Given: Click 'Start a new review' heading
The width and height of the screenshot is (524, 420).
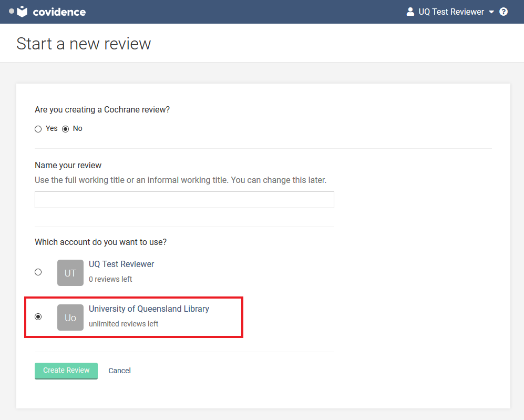Looking at the screenshot, I should 84,44.
